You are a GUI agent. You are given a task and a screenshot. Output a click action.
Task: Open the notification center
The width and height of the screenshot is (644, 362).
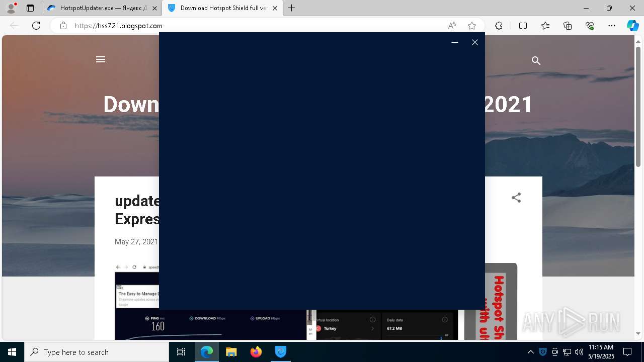click(627, 352)
